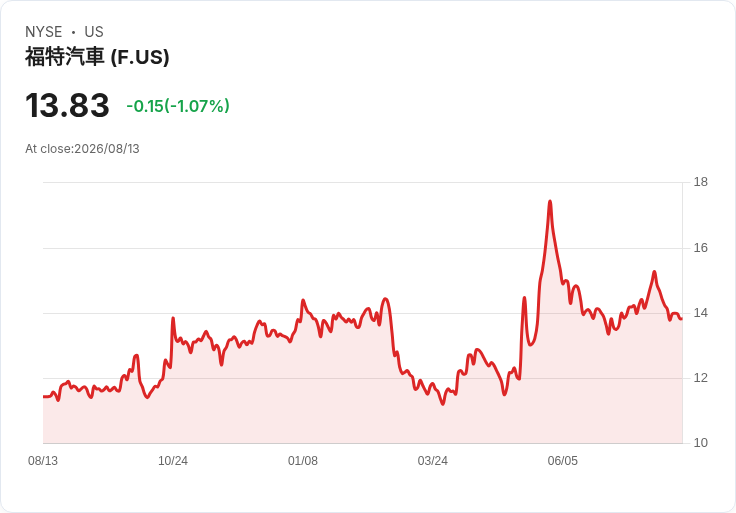Click the highest peak of the chart line
736x513 pixels.
550,202
